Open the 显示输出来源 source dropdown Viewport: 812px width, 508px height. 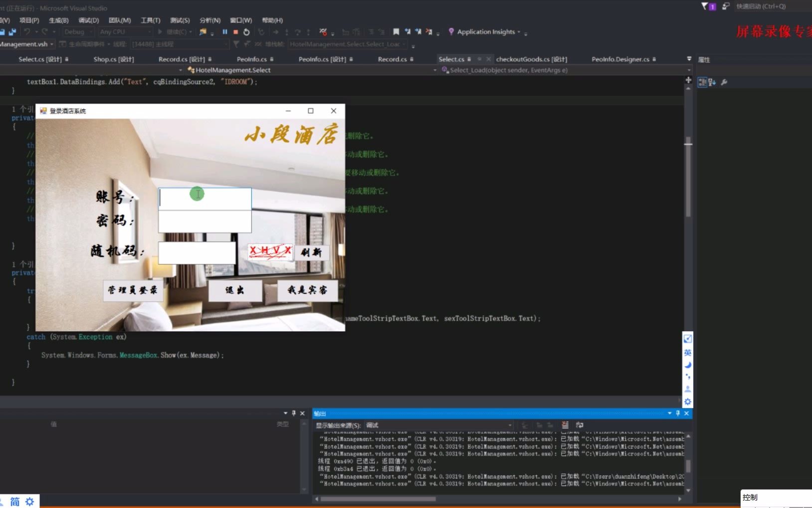tap(508, 425)
